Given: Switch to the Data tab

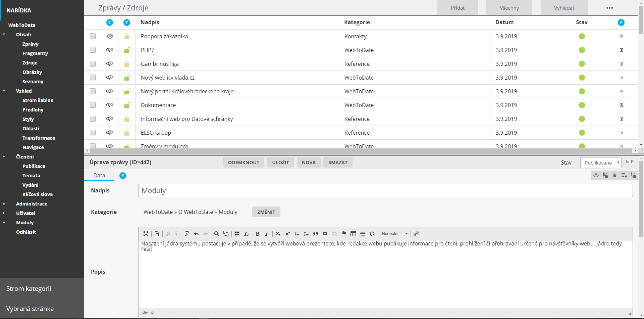Looking at the screenshot, I should 99,175.
